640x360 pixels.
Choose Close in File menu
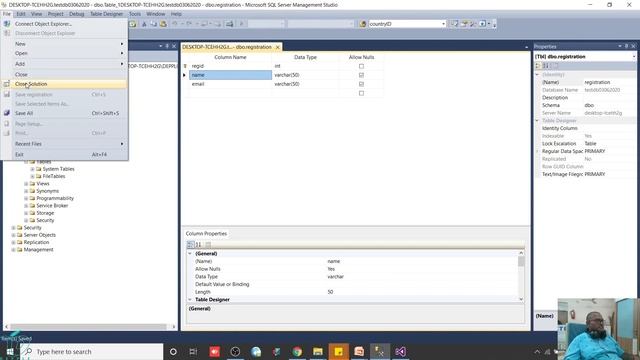[64, 75]
